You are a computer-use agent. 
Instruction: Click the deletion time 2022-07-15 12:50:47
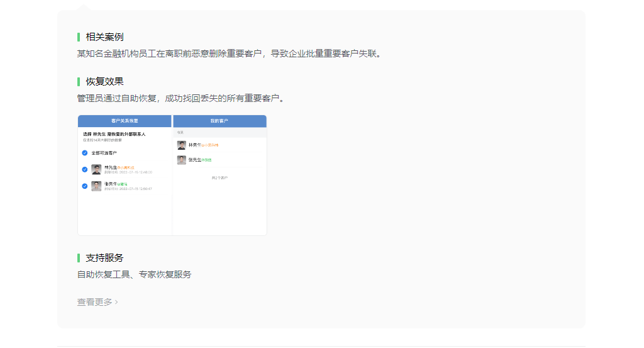[128, 189]
